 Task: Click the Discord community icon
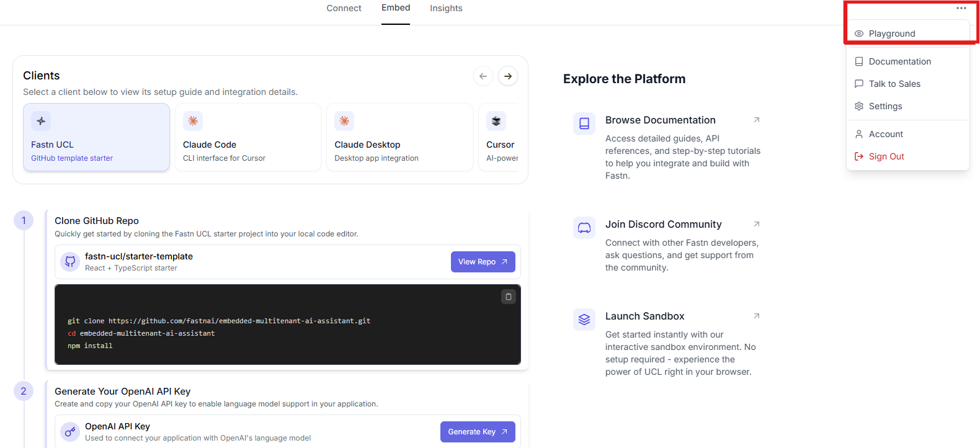pos(584,228)
